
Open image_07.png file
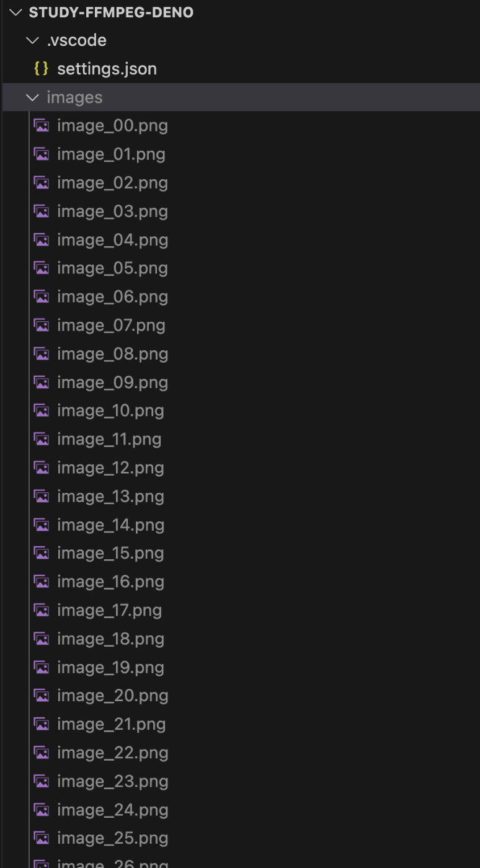(111, 325)
